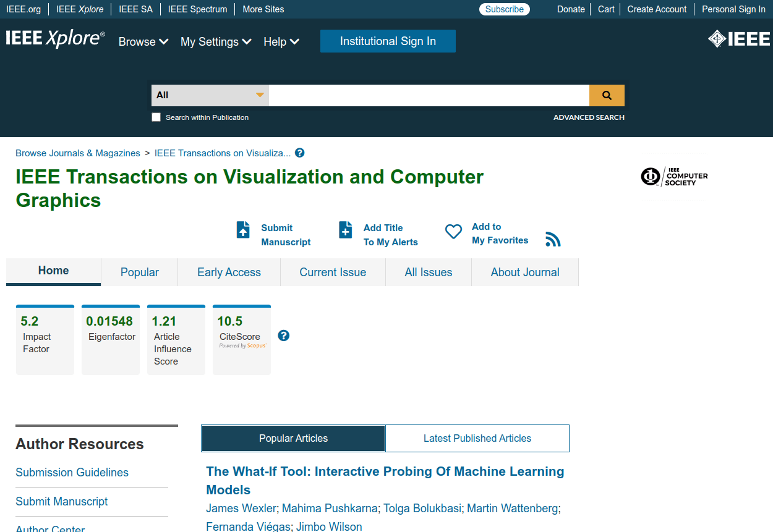Click Browse Journals & Magazines breadcrumb
Screen dimensions: 773x532
pyautogui.click(x=78, y=153)
